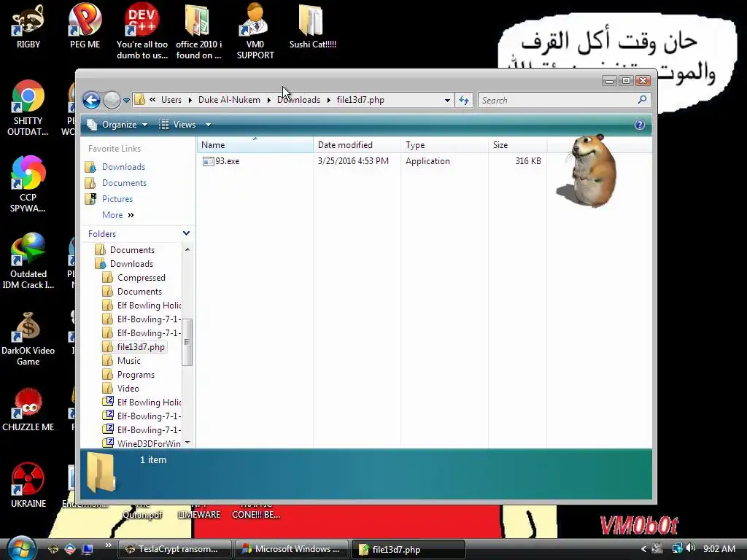Select Music folder in the tree
This screenshot has width=747, height=560.
[128, 361]
